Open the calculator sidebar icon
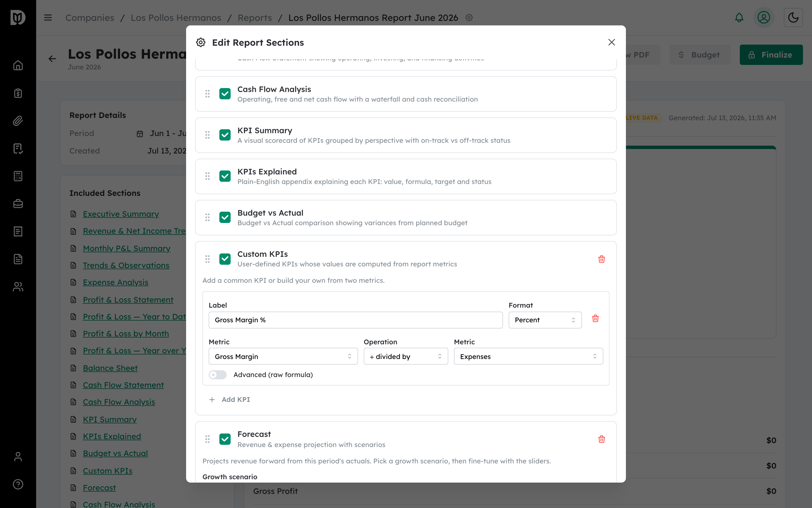The image size is (812, 508). click(x=18, y=176)
